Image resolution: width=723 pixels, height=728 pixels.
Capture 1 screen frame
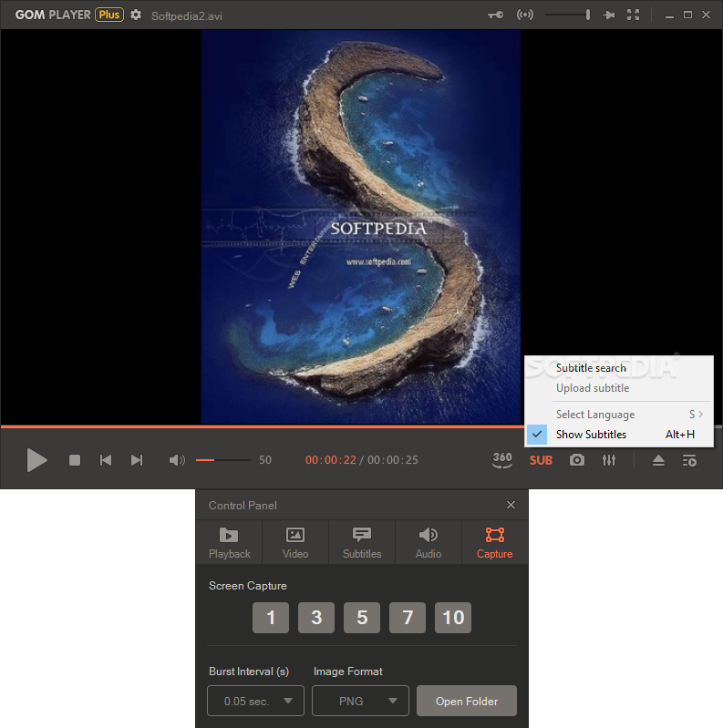pyautogui.click(x=271, y=618)
